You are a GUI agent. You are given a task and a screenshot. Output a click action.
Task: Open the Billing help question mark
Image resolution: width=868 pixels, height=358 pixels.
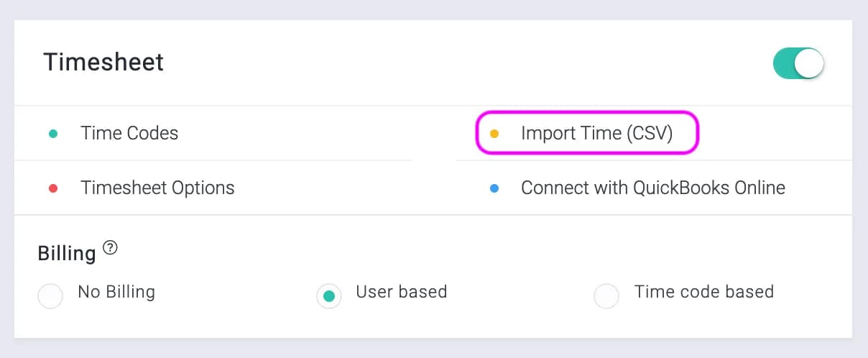(110, 248)
